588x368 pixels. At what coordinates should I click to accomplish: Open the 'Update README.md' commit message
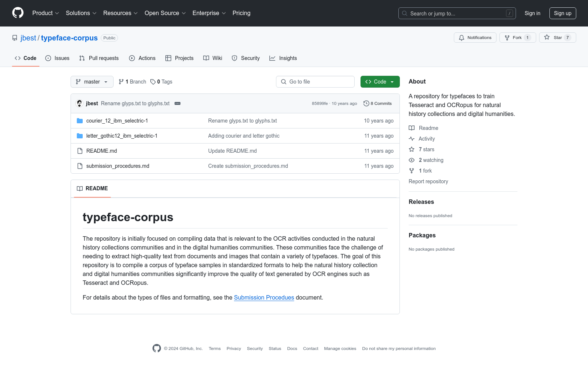tap(233, 151)
